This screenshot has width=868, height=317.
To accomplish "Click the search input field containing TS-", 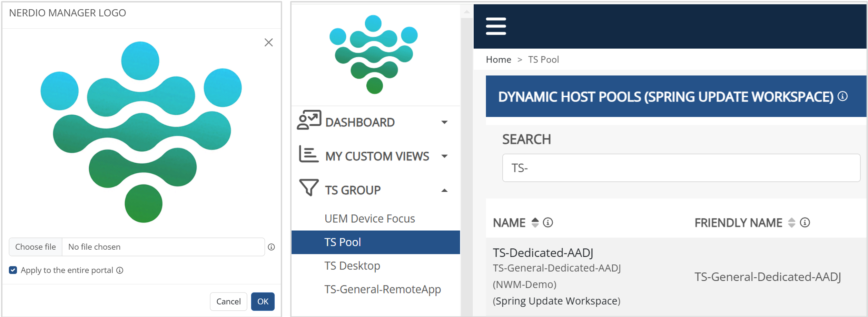I will (681, 168).
